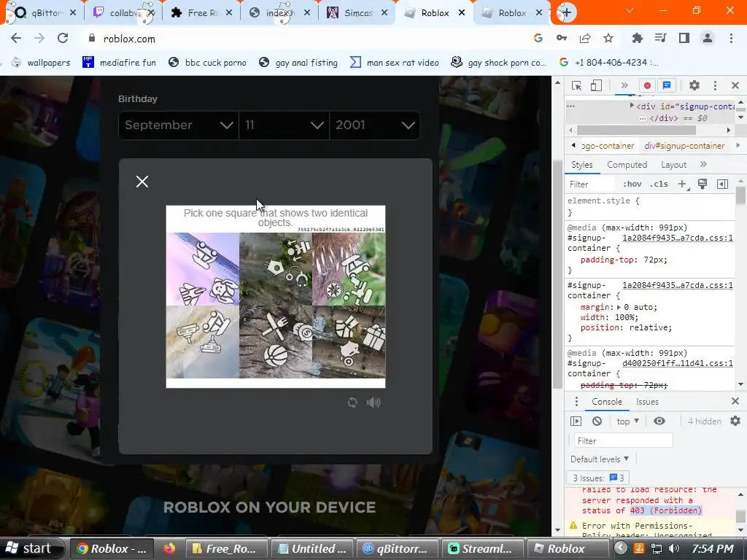The height and width of the screenshot is (560, 747).
Task: Toggle the computed styles sidebar icon
Action: pyautogui.click(x=722, y=184)
